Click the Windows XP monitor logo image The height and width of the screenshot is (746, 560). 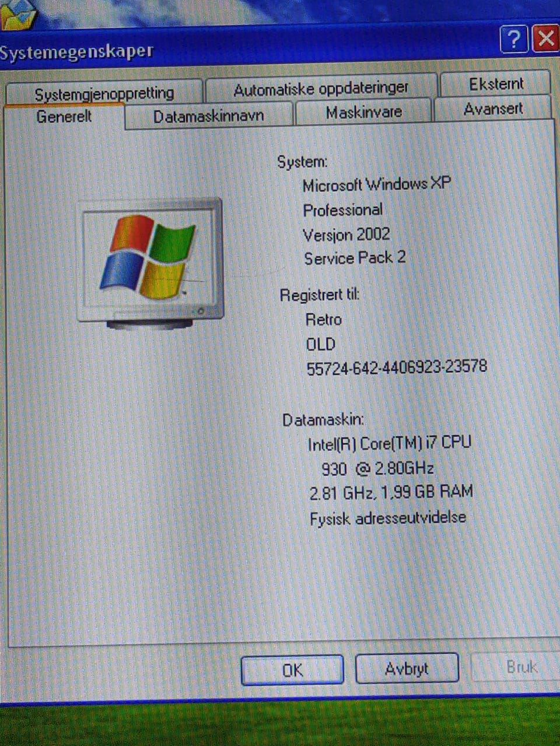click(x=150, y=263)
